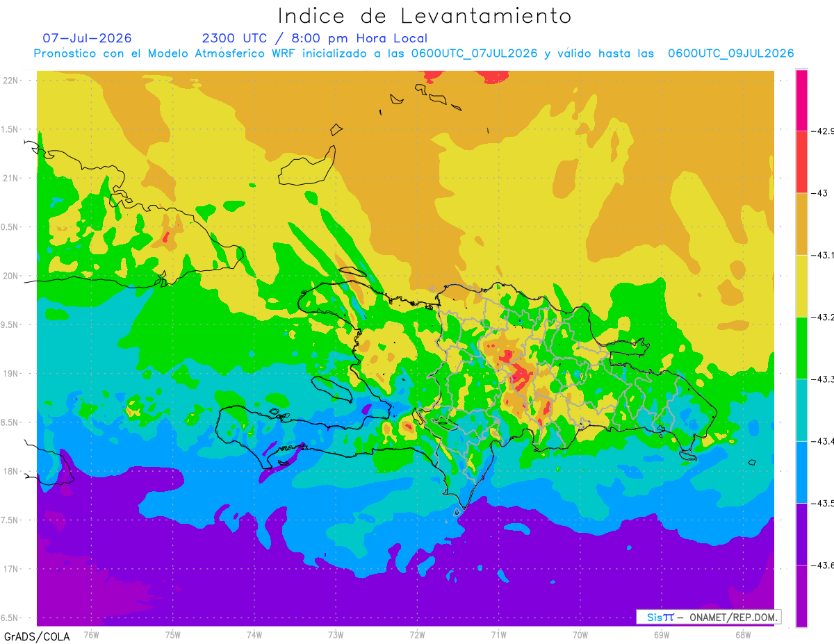This screenshot has width=834, height=644.
Task: Pick the red legend swatch between -42.9 and -43
Action: pyautogui.click(x=801, y=162)
